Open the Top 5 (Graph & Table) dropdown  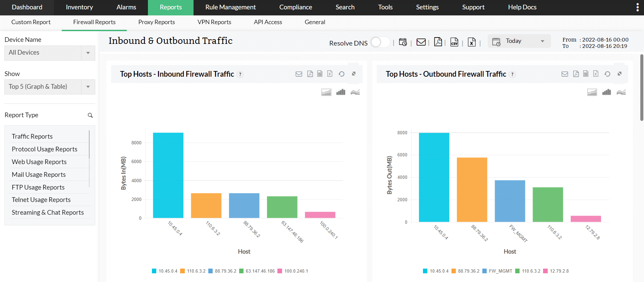[50, 87]
